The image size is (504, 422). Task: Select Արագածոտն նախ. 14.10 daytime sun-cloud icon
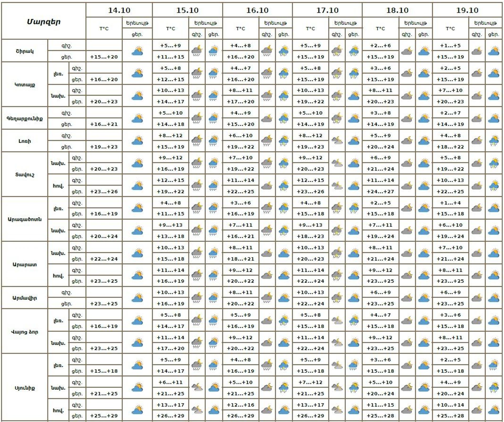click(x=137, y=231)
